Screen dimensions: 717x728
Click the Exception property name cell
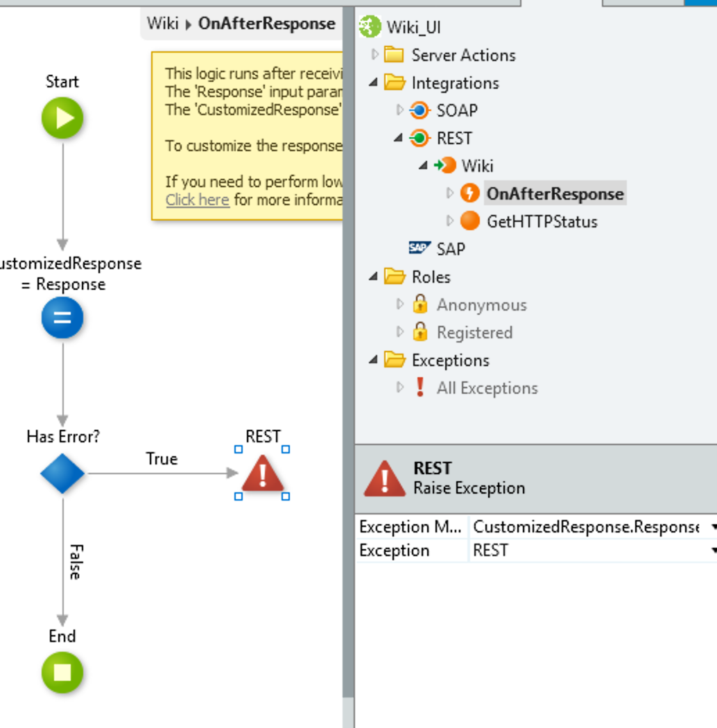pyautogui.click(x=412, y=551)
